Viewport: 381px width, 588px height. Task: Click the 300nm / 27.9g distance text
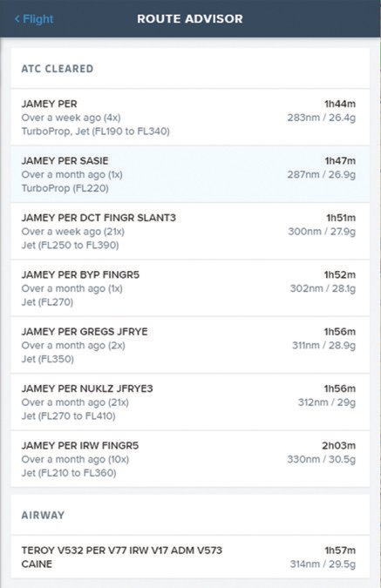tap(322, 232)
